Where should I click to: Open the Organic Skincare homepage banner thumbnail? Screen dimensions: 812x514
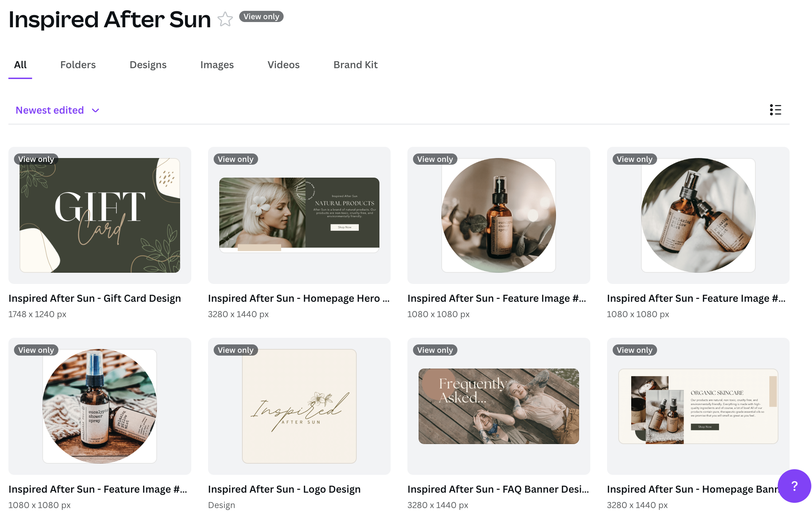pyautogui.click(x=698, y=406)
